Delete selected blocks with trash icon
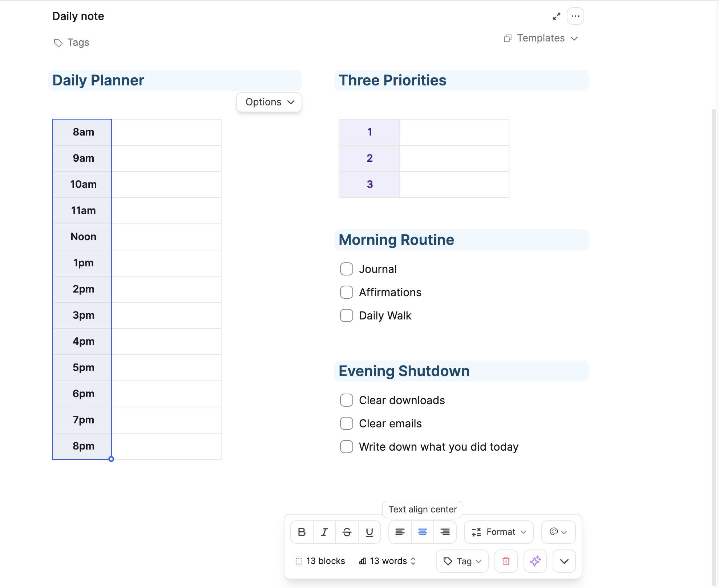Viewport: 719px width, 588px height. click(x=506, y=561)
